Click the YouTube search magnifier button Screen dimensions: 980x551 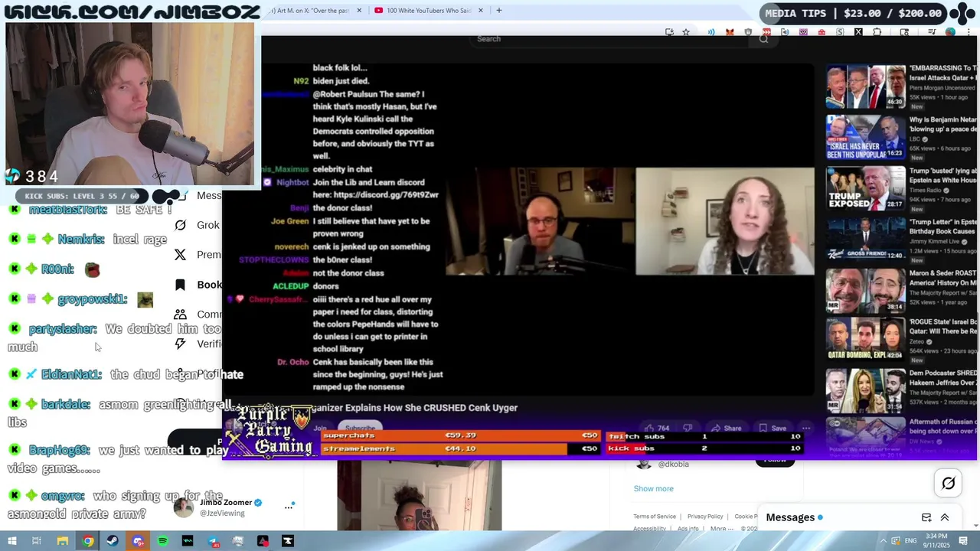(x=763, y=38)
